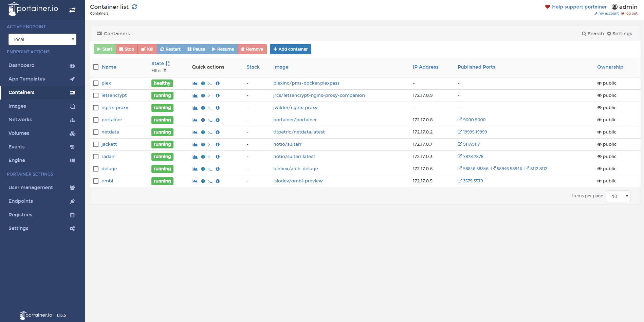Select the jackett container checkbox
Screen dimensions: 644x322
tap(96, 144)
